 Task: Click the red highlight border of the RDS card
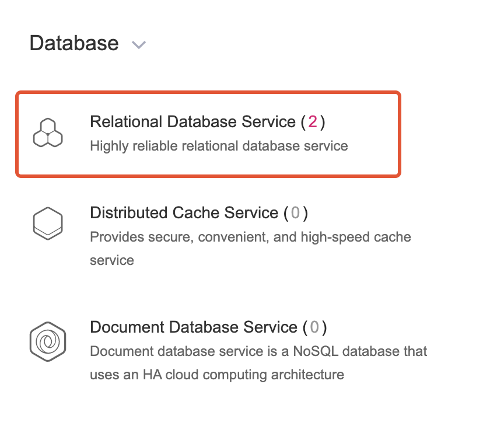pos(208,93)
